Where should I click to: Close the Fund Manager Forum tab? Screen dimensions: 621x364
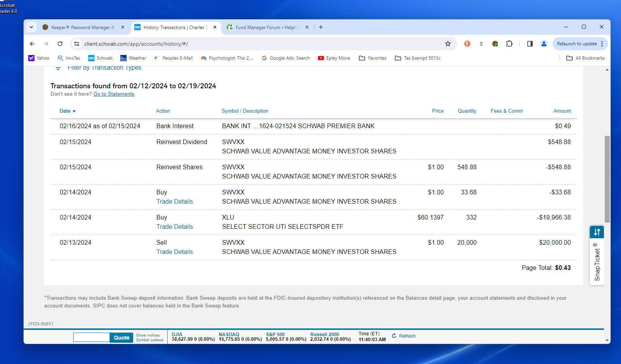pos(307,27)
